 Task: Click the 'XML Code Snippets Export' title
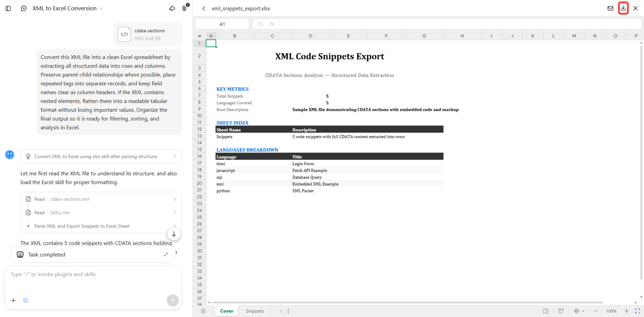(x=329, y=56)
